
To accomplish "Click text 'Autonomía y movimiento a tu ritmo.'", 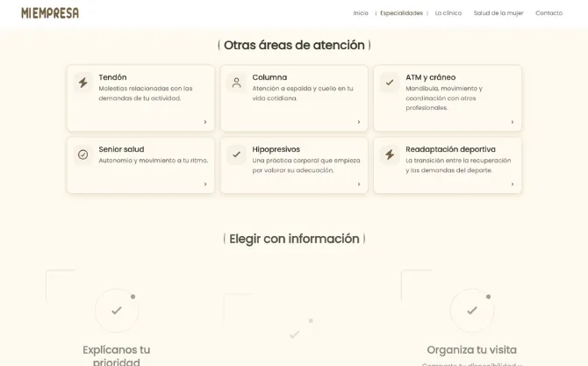I will [154, 161].
